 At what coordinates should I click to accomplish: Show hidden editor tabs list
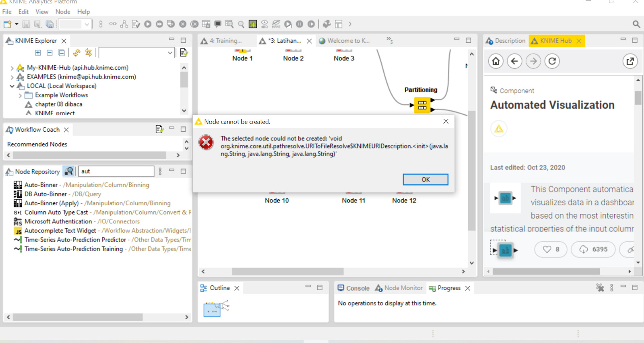tap(390, 40)
